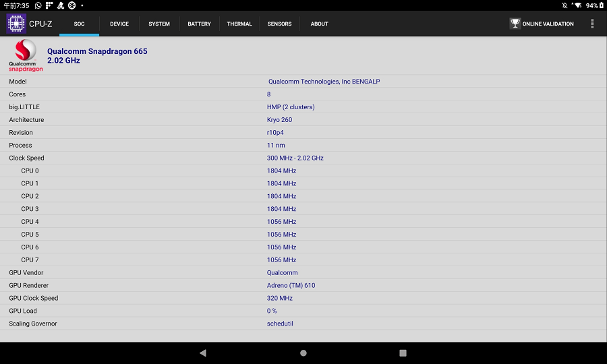
Task: Tap the Cores row label
Action: click(17, 94)
